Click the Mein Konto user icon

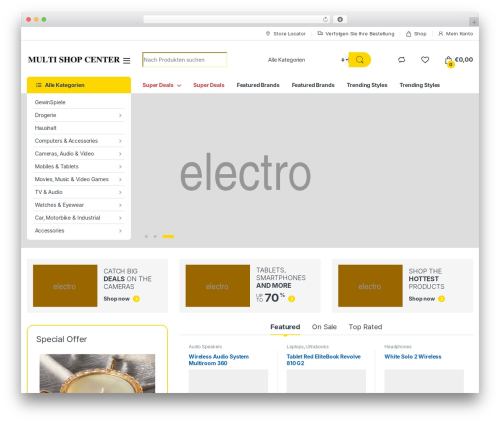pos(441,34)
